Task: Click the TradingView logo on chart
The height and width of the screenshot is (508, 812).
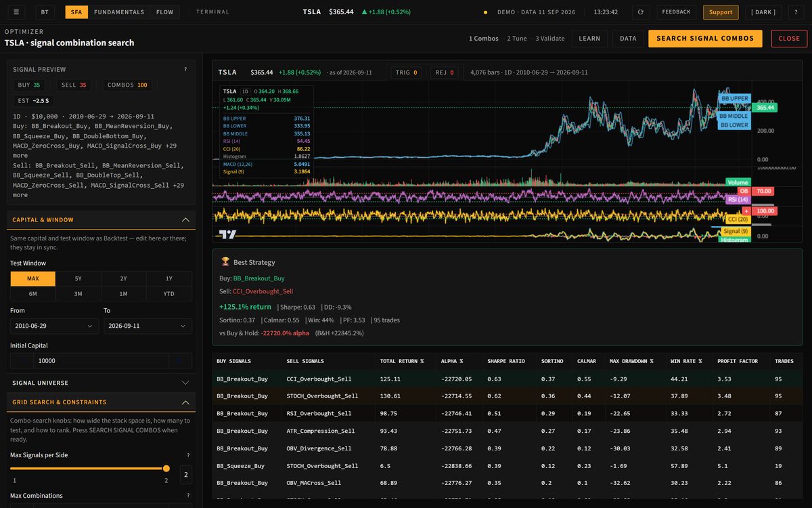Action: (x=228, y=234)
